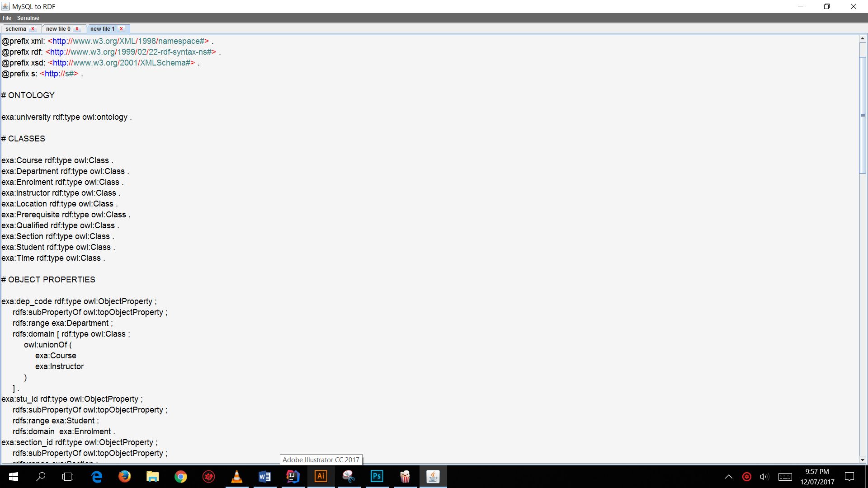The height and width of the screenshot is (488, 868).
Task: Open VLC media player in taskbar
Action: tap(236, 476)
